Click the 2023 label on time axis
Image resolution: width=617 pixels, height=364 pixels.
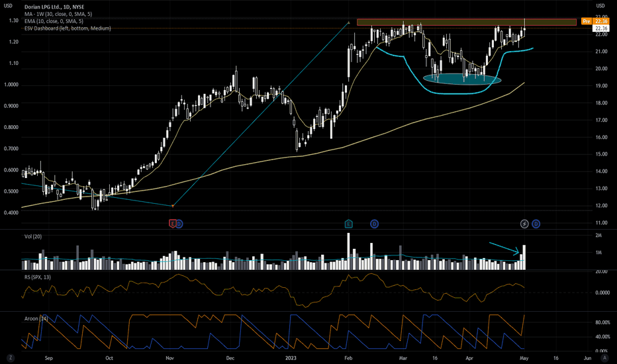(x=291, y=358)
